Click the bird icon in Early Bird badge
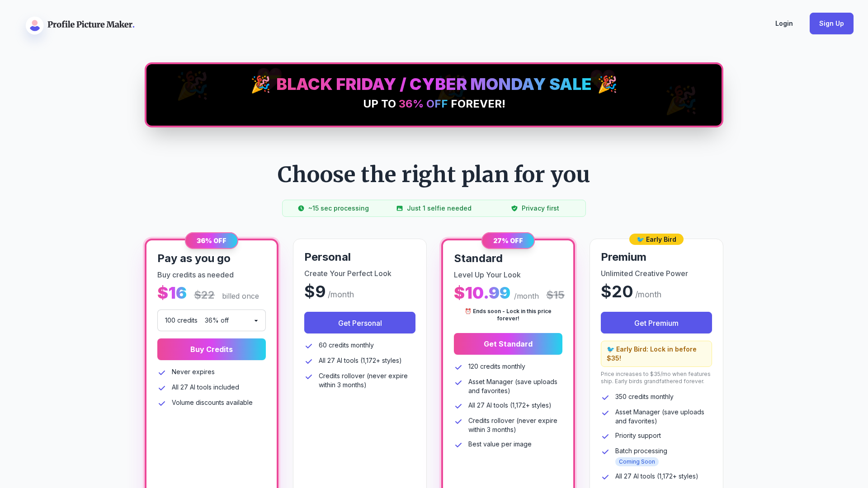This screenshot has height=488, width=868. point(640,239)
